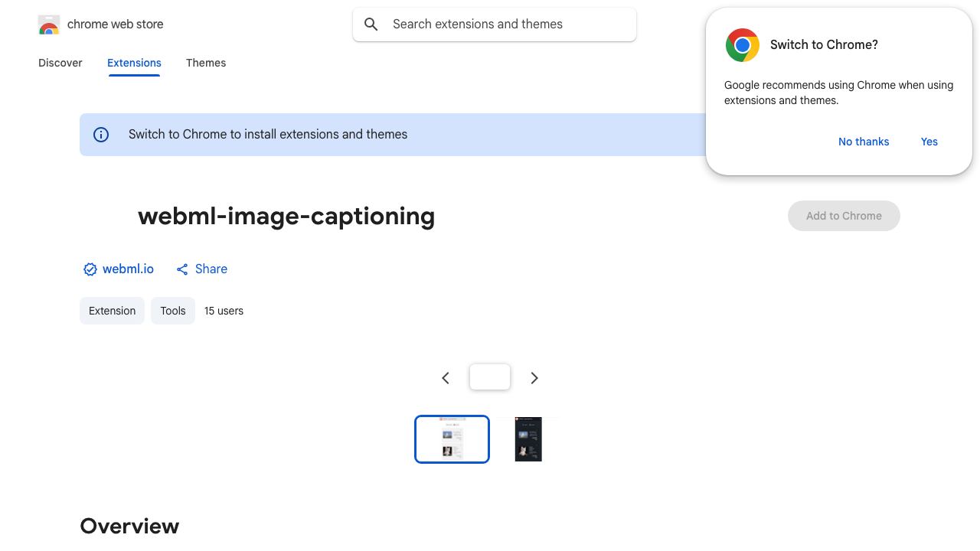Image resolution: width=980 pixels, height=551 pixels.
Task: Click the Add to Chrome button
Action: click(844, 216)
